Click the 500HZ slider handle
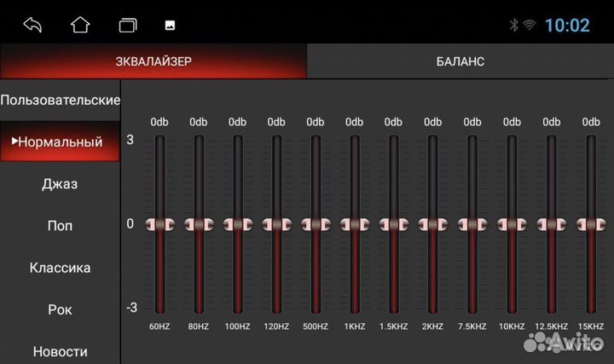 (x=316, y=224)
